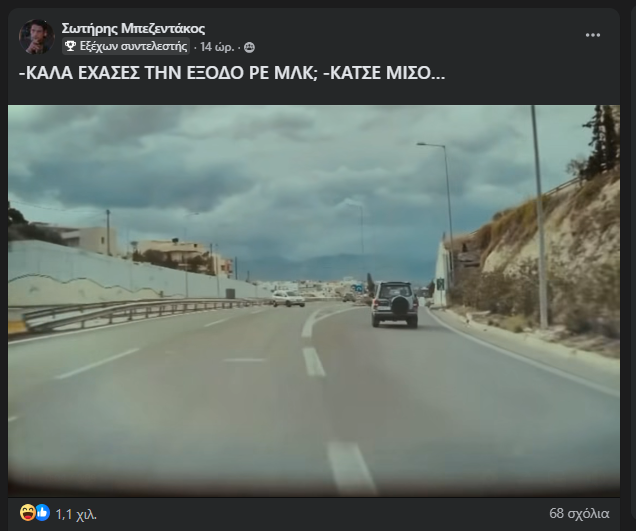Open the post's three-dot options menu
Screen dimensions: 636x531
tap(593, 35)
